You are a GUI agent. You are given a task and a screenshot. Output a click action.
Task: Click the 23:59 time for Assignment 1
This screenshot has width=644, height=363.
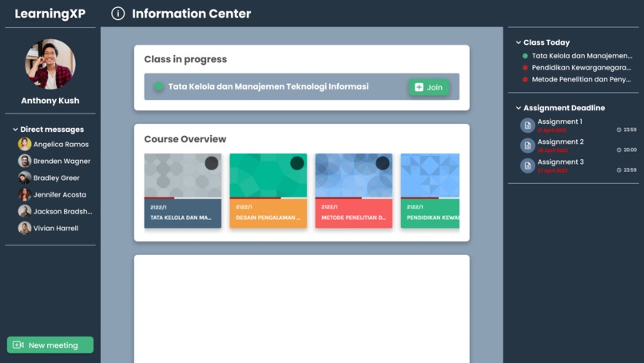point(630,130)
